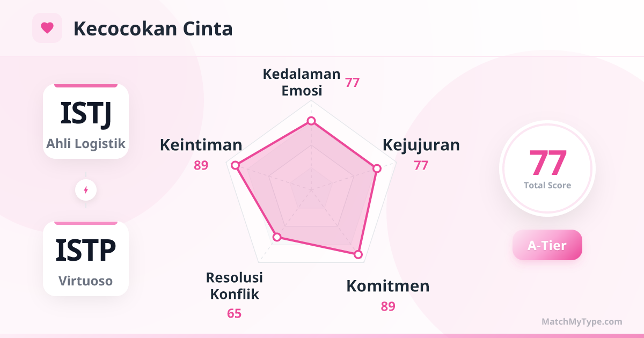The width and height of the screenshot is (644, 338).
Task: Click the pink heart icon
Action: coord(47,28)
